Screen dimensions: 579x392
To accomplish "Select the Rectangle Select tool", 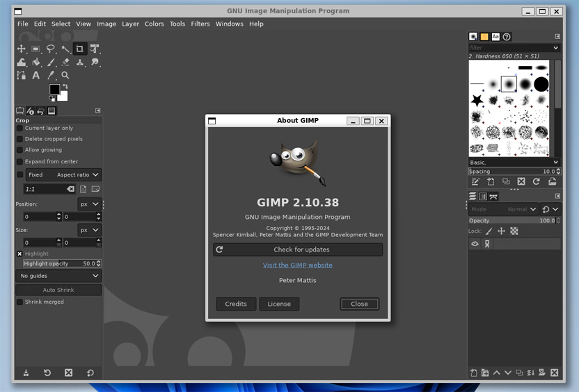I will [35, 49].
